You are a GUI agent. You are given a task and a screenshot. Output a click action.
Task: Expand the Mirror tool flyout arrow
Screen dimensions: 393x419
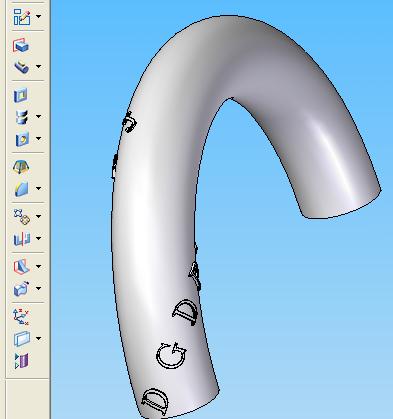(x=39, y=238)
